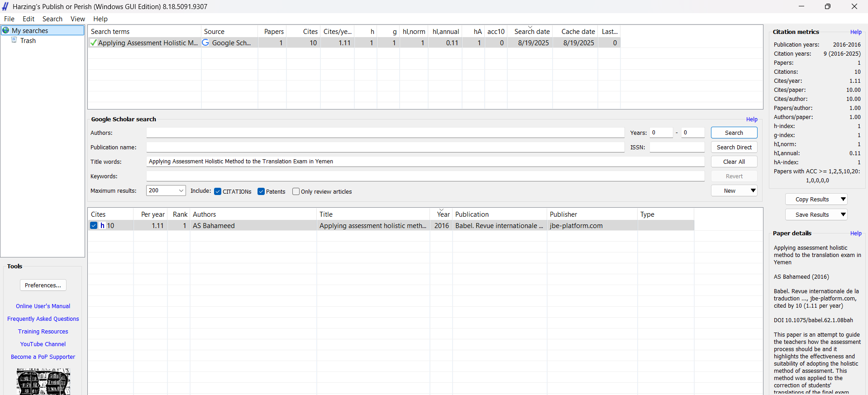The width and height of the screenshot is (868, 395).
Task: Sort by Search date column header
Action: click(530, 31)
